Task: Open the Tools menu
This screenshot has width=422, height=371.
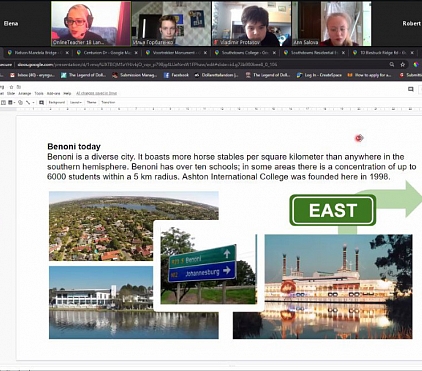Action: (39, 93)
